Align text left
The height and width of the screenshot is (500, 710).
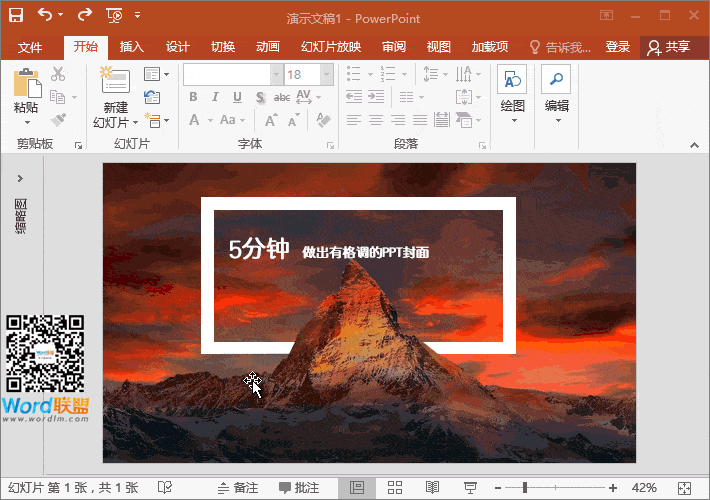coord(354,120)
